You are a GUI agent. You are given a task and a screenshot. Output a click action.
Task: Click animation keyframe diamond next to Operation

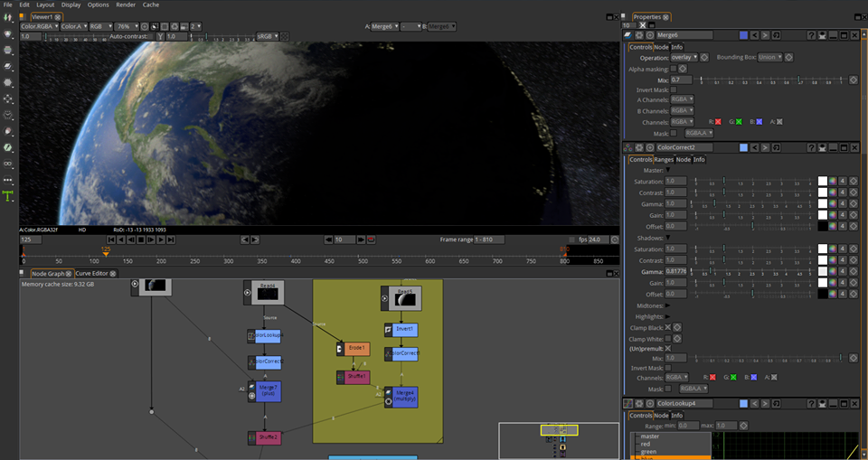pos(704,58)
